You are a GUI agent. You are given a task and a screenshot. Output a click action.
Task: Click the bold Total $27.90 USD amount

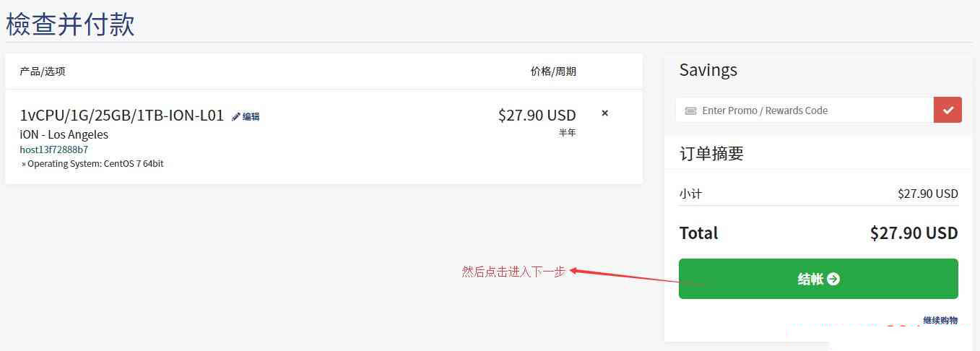(x=914, y=233)
